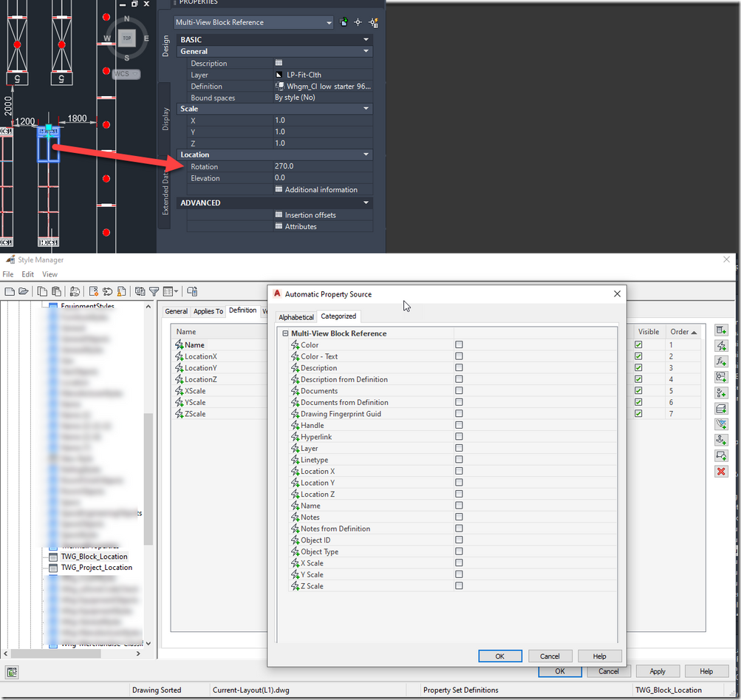The height and width of the screenshot is (700, 741).
Task: Click Add Formula Property Definition fx icon
Action: (x=722, y=361)
